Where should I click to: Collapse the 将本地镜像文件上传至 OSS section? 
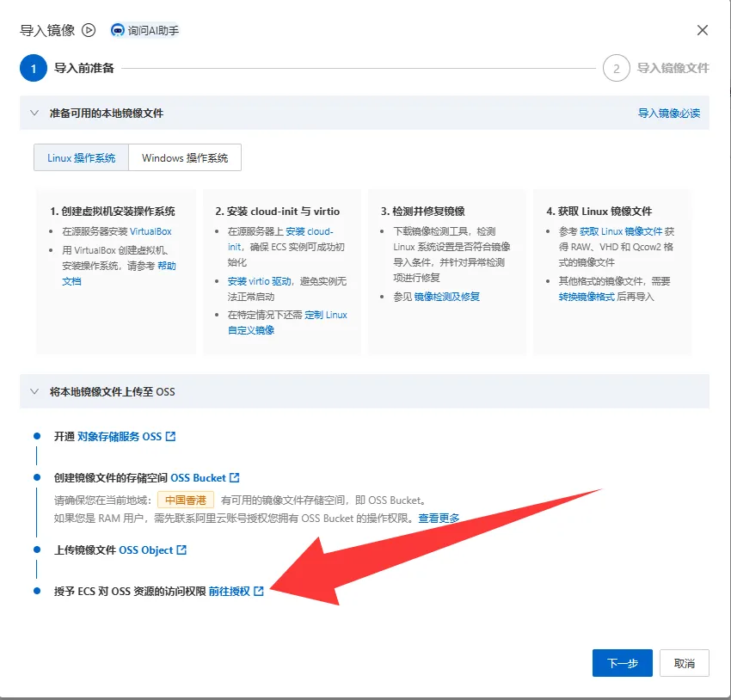34,391
